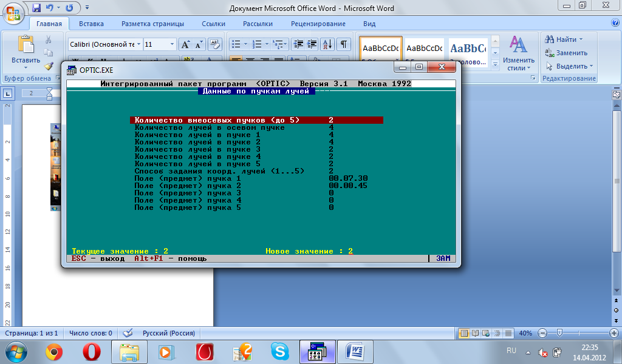Click the zoom out minus button
The width and height of the screenshot is (622, 364).
coord(543,333)
